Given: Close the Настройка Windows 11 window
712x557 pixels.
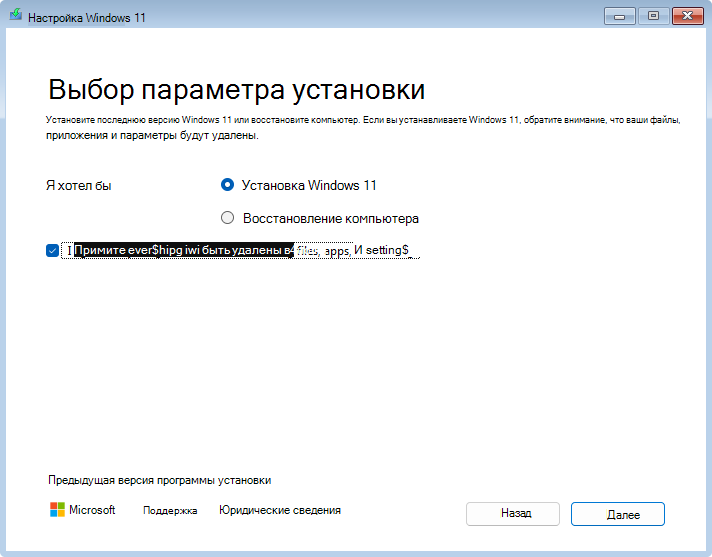Looking at the screenshot, I should (687, 16).
